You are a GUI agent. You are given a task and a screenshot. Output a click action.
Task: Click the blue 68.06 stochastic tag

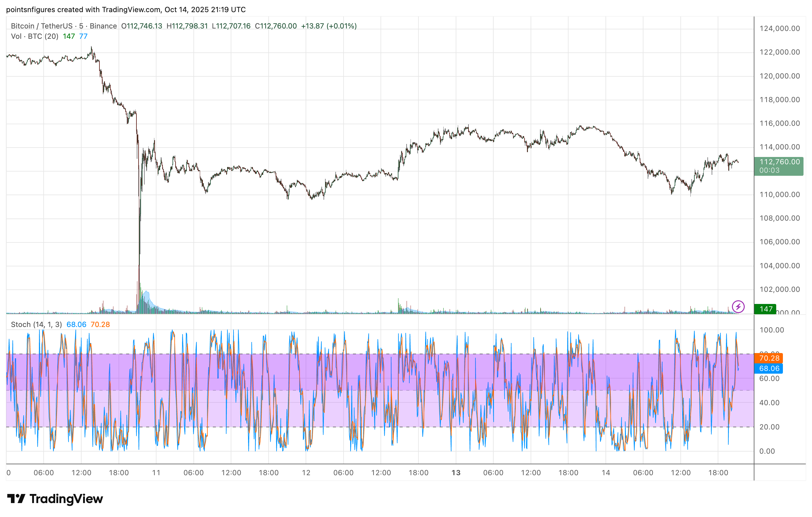coord(769,369)
